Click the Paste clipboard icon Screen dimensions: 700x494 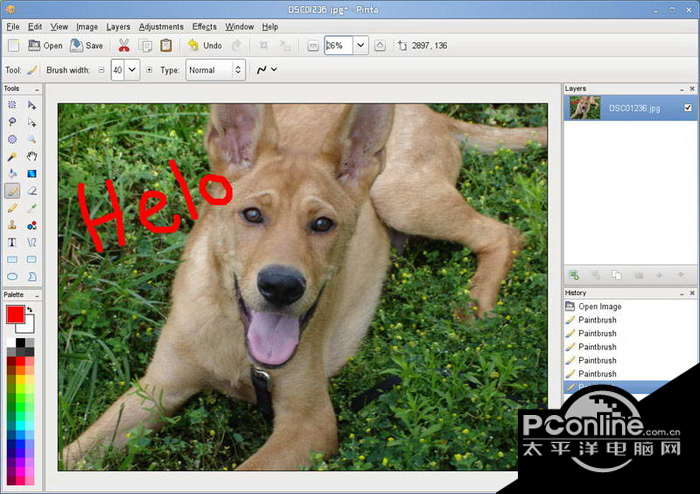tap(166, 45)
